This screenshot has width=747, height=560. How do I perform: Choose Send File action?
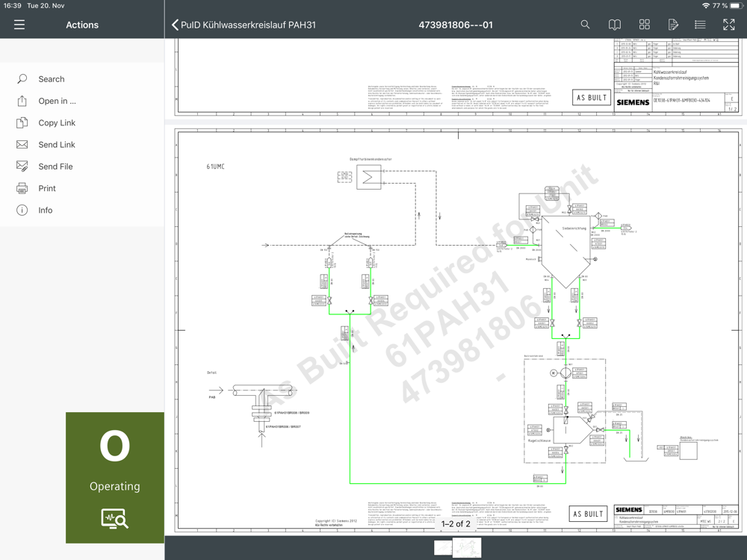[82, 167]
